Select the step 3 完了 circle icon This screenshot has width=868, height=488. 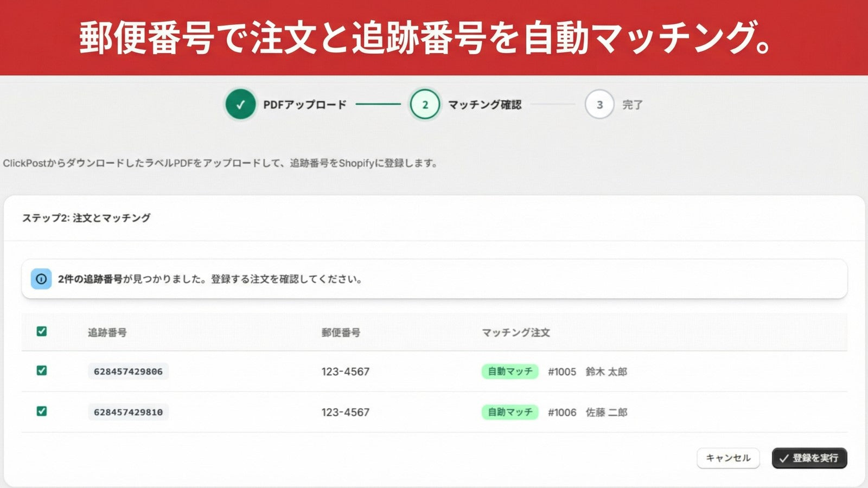(x=599, y=105)
